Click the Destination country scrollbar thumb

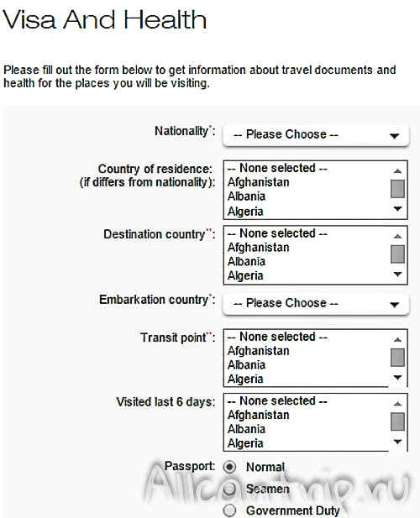point(397,254)
